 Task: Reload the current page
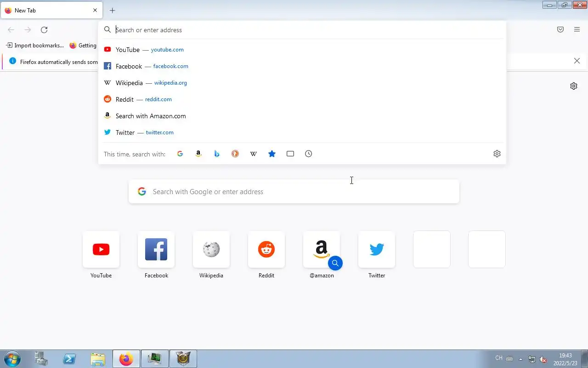click(x=44, y=30)
